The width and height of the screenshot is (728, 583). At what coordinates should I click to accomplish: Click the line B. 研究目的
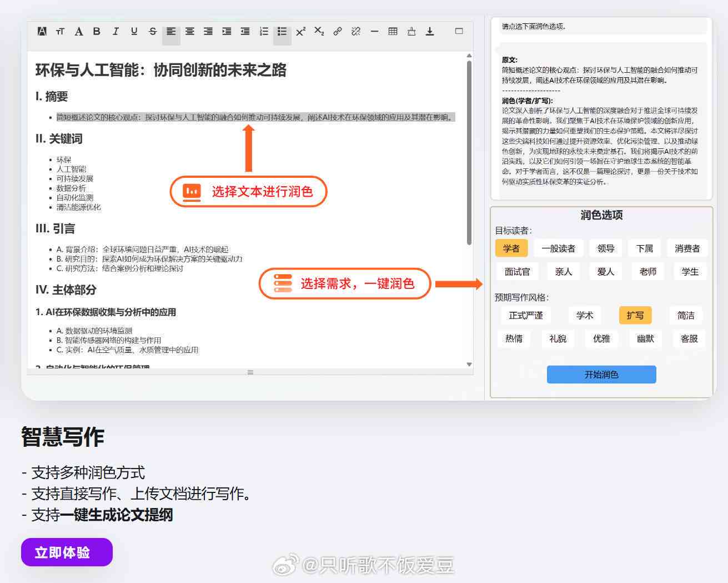149,259
